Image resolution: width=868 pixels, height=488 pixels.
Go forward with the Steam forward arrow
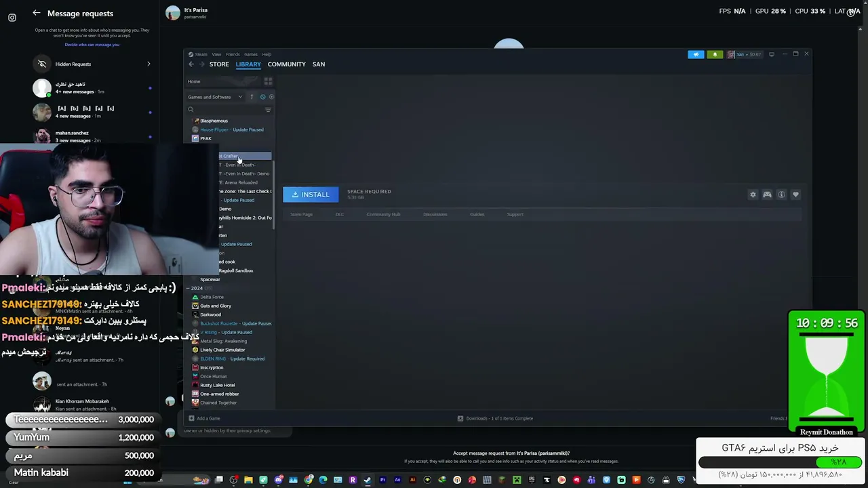(x=201, y=64)
